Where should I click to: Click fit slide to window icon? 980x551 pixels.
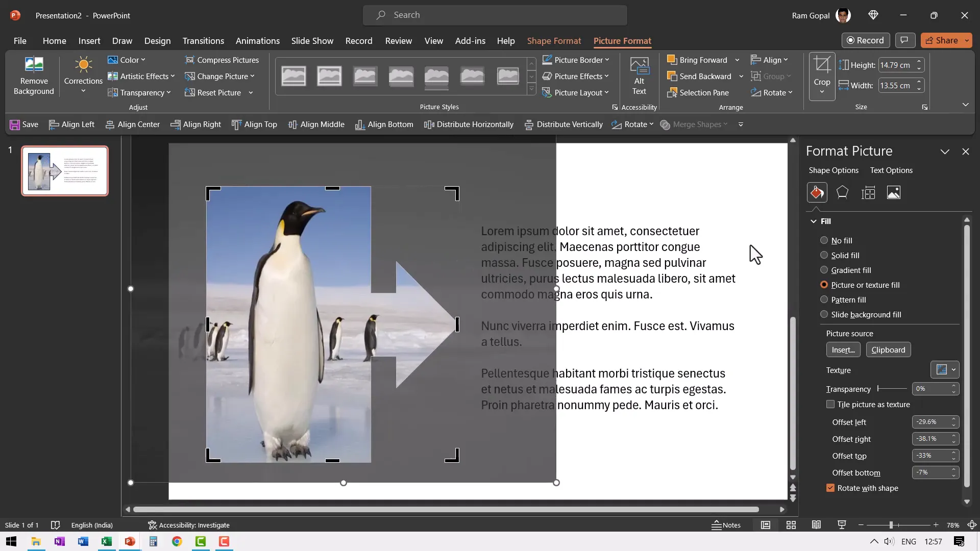(972, 525)
